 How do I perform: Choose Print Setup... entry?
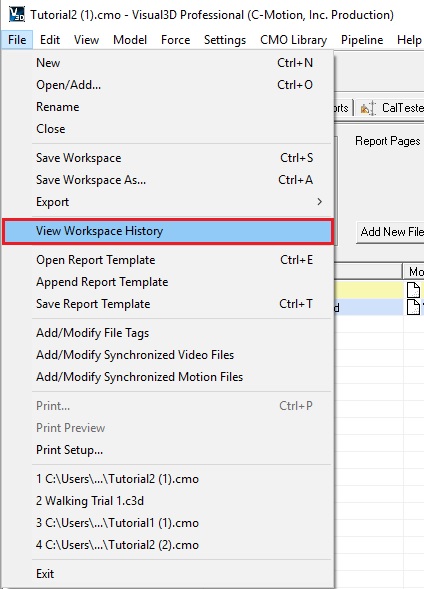tap(168, 450)
